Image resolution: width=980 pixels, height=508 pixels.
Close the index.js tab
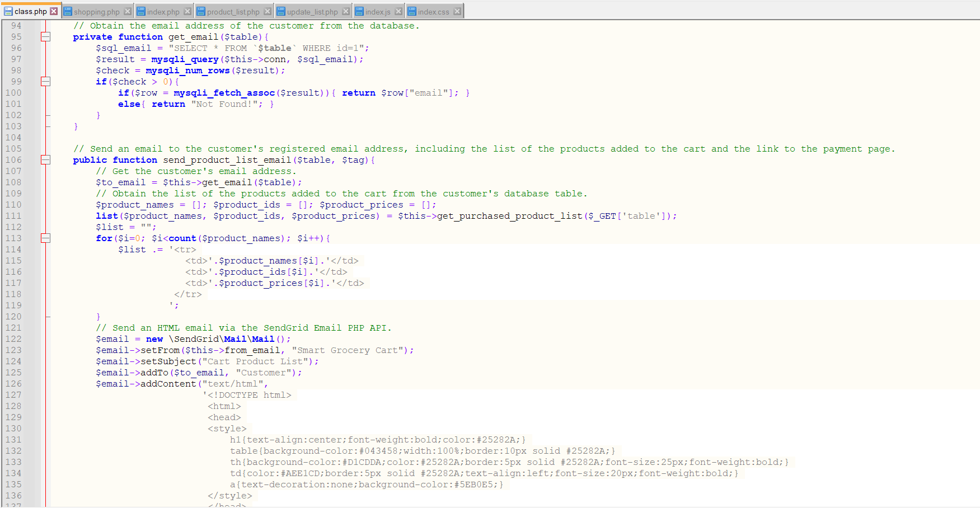point(399,10)
